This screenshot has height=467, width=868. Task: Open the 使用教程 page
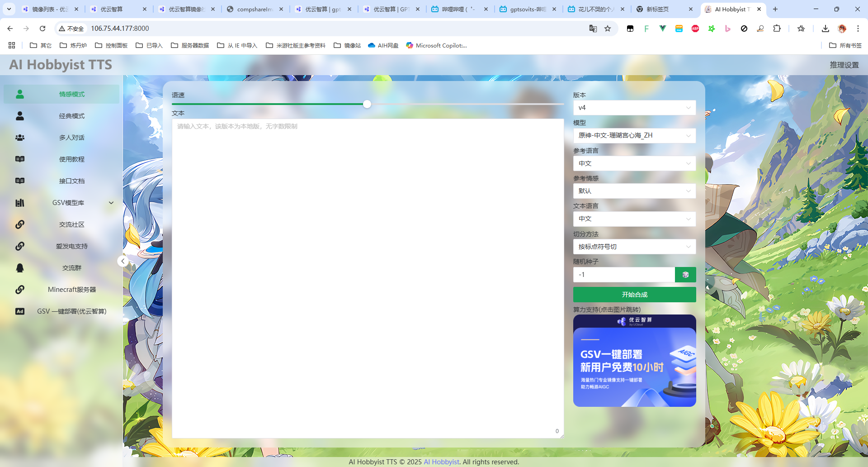pos(61,159)
